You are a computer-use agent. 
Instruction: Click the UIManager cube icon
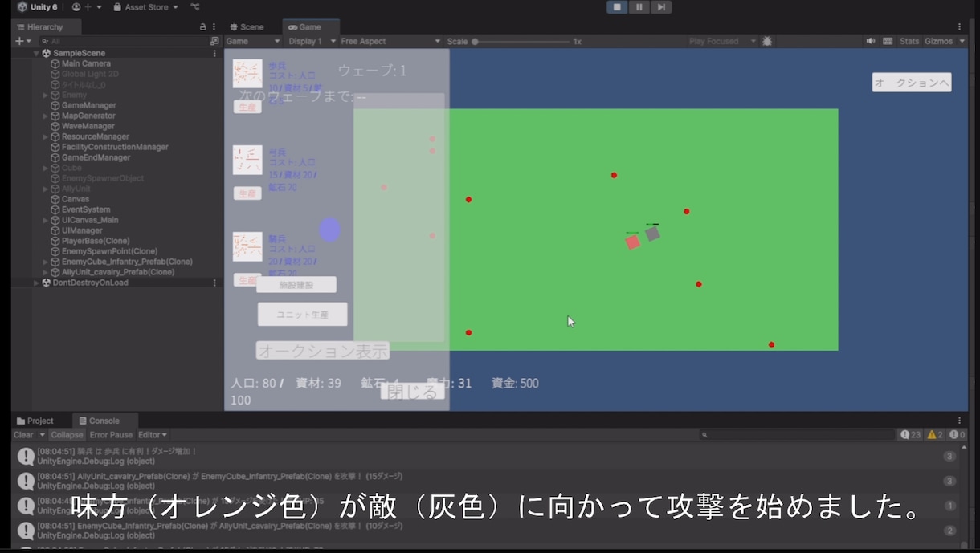55,230
